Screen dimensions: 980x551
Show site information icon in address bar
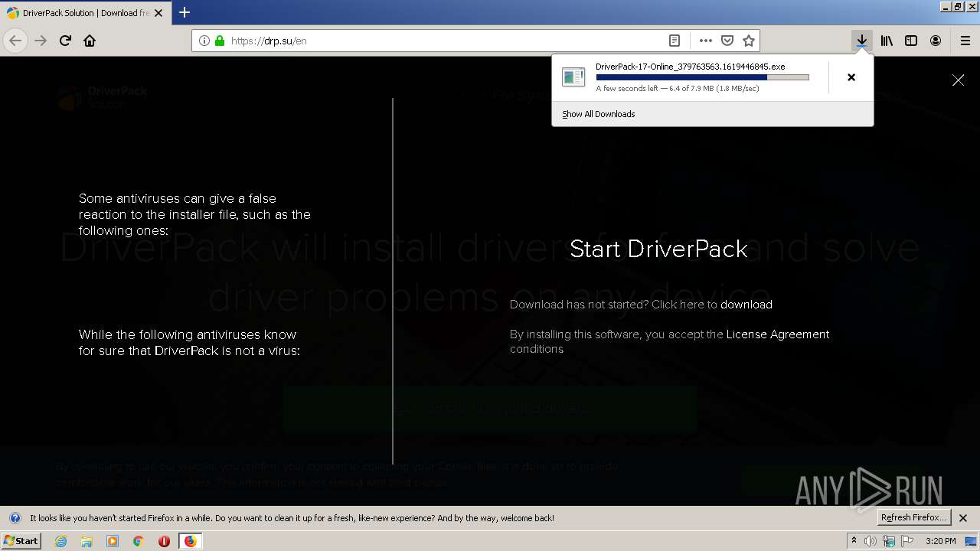(x=204, y=41)
